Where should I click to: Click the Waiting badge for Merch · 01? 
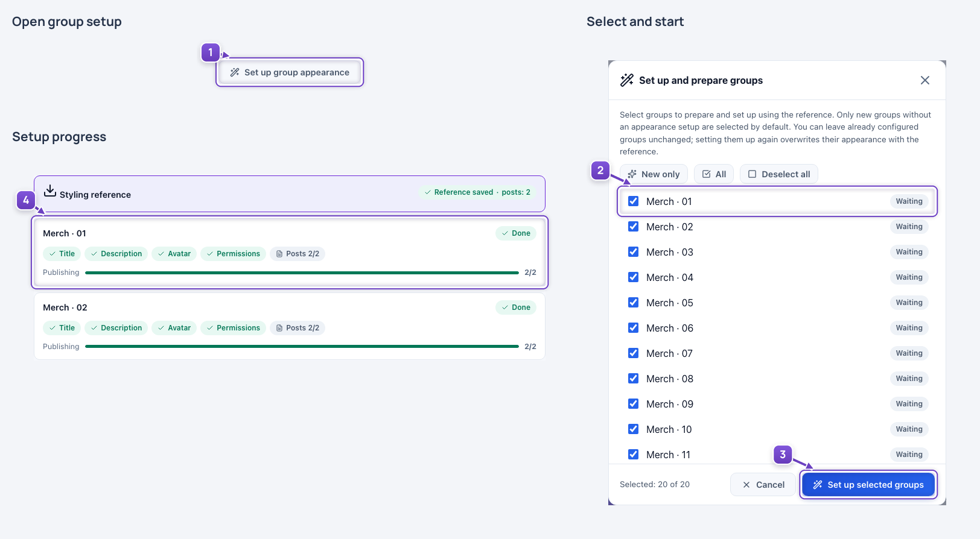coord(909,201)
